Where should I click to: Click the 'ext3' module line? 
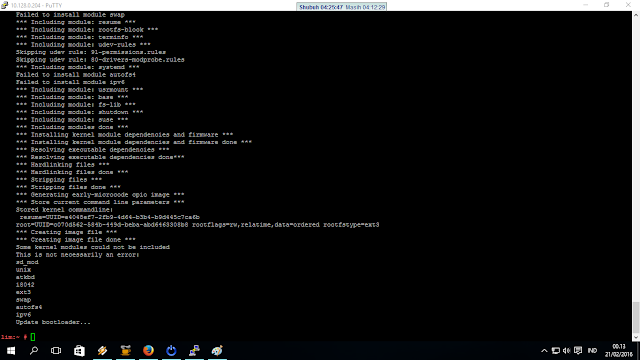click(x=23, y=292)
